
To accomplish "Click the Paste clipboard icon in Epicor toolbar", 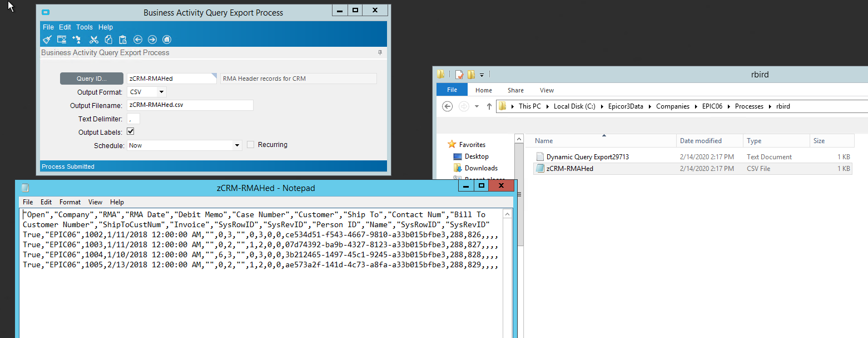I will pyautogui.click(x=123, y=40).
